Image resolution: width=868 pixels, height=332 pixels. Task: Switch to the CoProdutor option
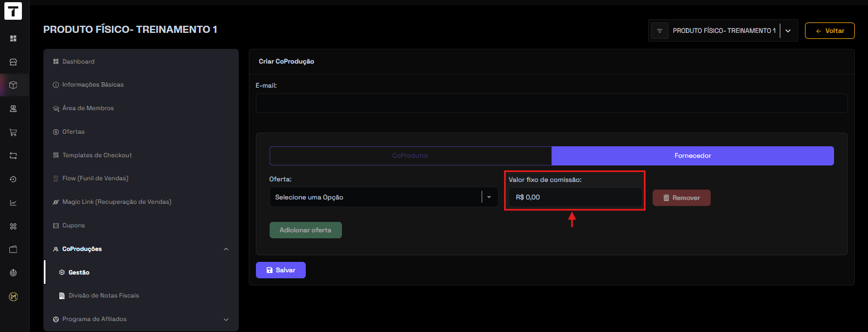tap(410, 156)
